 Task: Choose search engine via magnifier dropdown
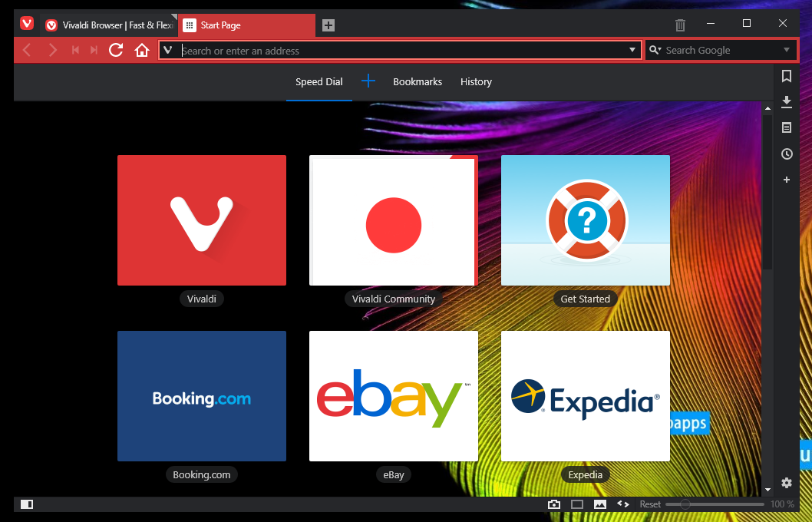click(x=655, y=50)
